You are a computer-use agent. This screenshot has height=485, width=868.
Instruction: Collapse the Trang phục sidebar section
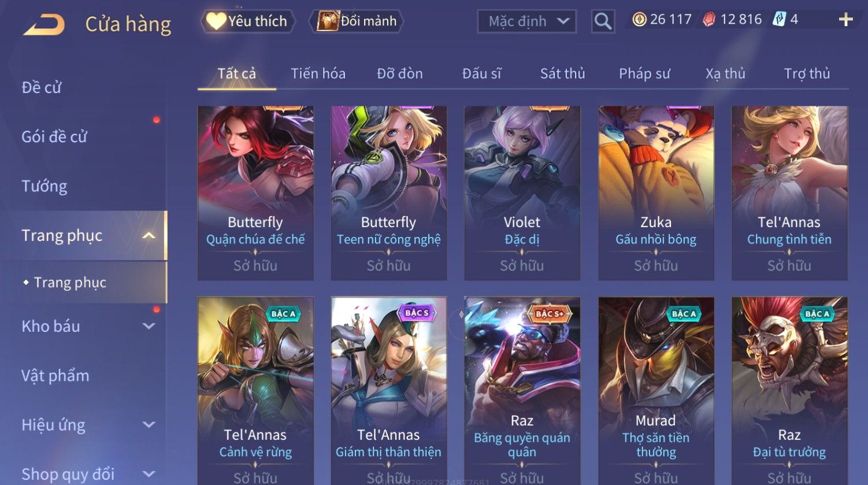(149, 235)
